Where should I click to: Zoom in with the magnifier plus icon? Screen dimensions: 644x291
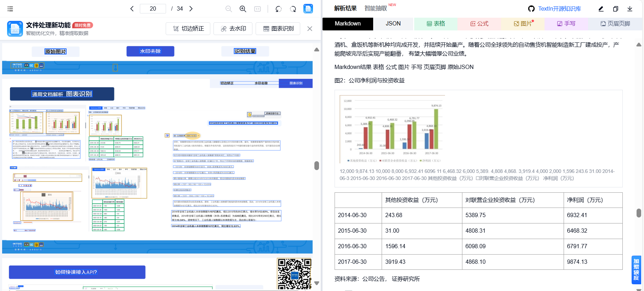[243, 9]
